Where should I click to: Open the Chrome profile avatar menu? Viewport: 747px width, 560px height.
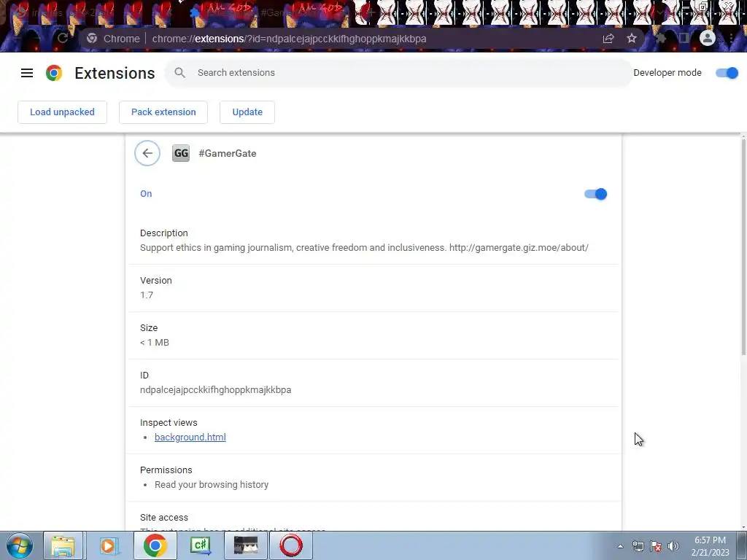pos(708,39)
